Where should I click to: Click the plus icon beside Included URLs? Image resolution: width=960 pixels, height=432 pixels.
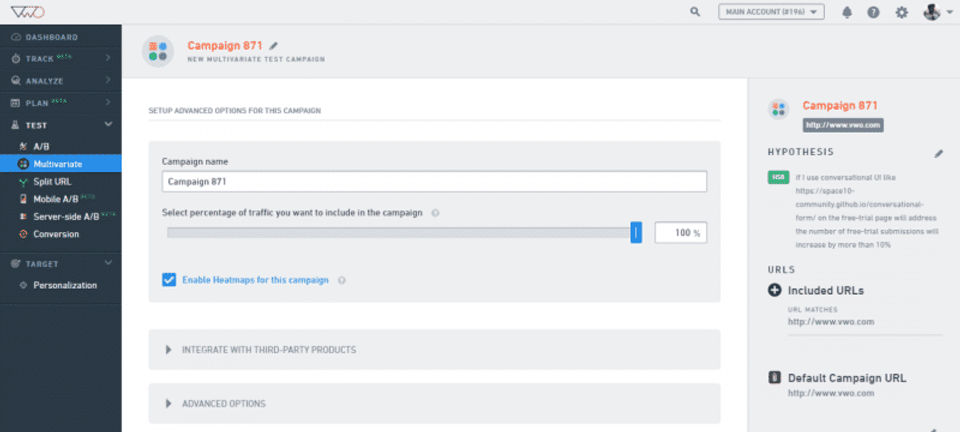click(x=774, y=290)
